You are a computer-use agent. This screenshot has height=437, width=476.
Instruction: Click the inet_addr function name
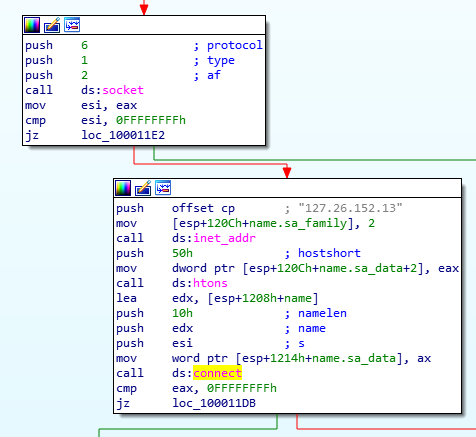click(x=224, y=238)
